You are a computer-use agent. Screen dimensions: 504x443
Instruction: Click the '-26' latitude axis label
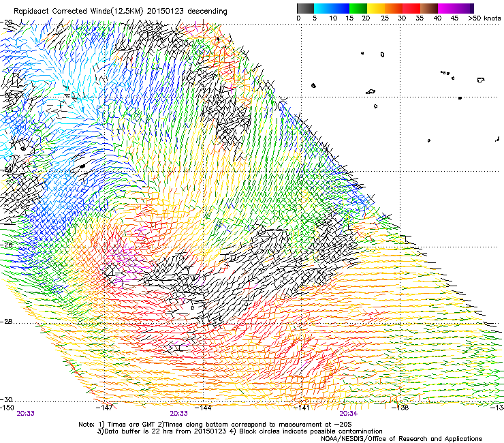pos(6,245)
